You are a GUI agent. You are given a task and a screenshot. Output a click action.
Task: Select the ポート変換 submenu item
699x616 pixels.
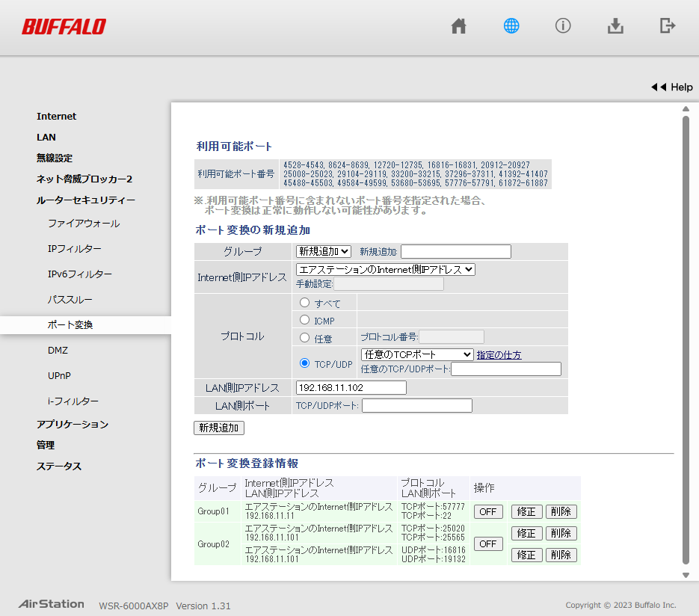70,325
